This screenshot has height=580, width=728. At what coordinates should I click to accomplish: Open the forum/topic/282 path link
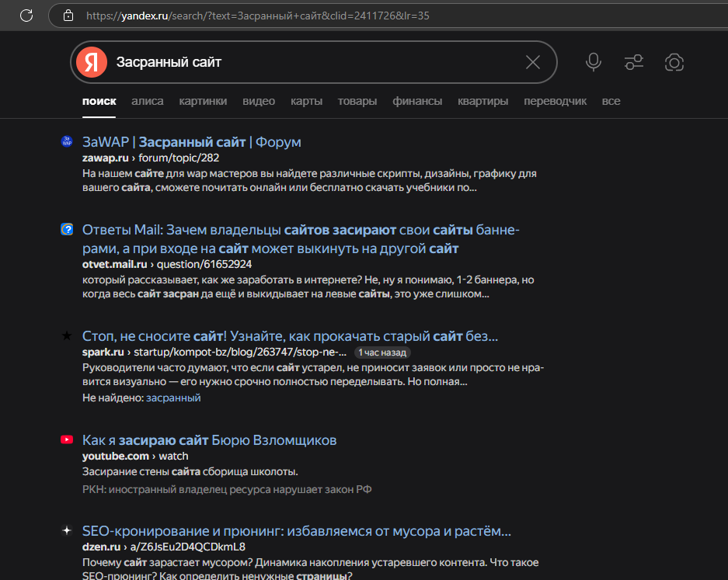click(x=179, y=158)
